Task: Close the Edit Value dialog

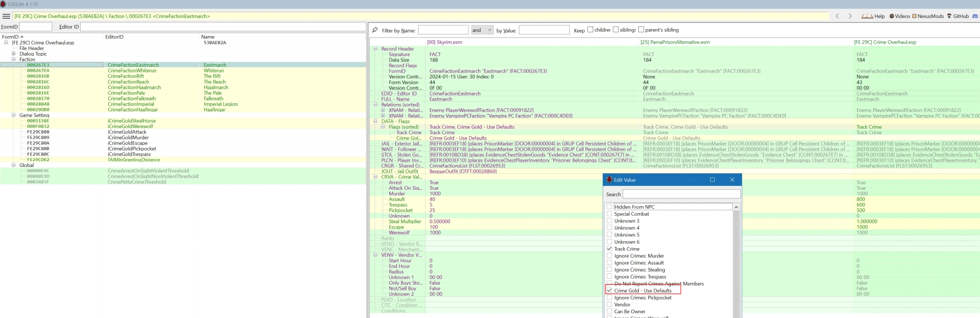Action: click(732, 180)
